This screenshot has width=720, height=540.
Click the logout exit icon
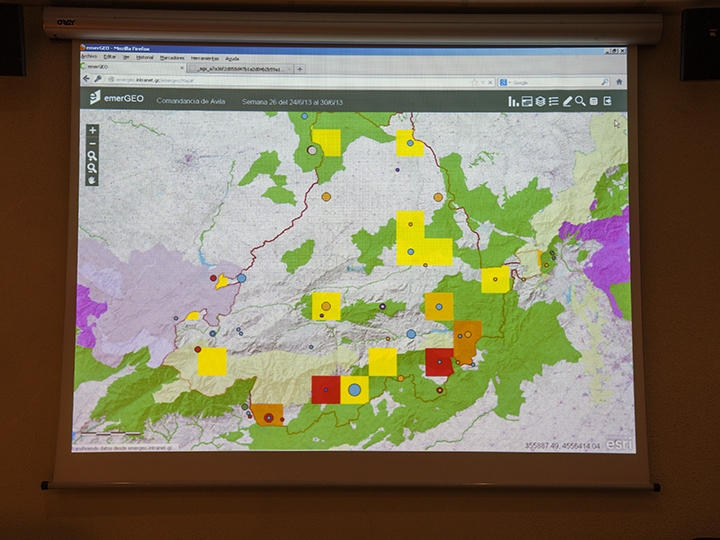[607, 101]
